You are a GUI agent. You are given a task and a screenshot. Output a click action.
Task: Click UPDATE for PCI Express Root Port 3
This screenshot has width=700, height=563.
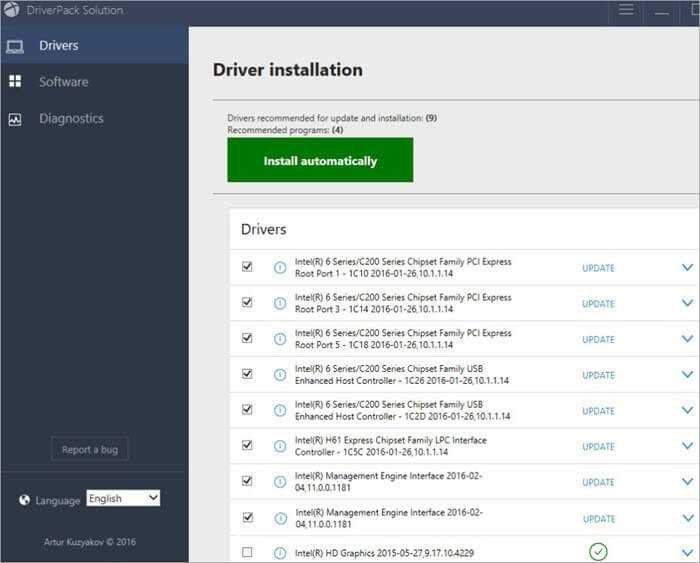[598, 304]
